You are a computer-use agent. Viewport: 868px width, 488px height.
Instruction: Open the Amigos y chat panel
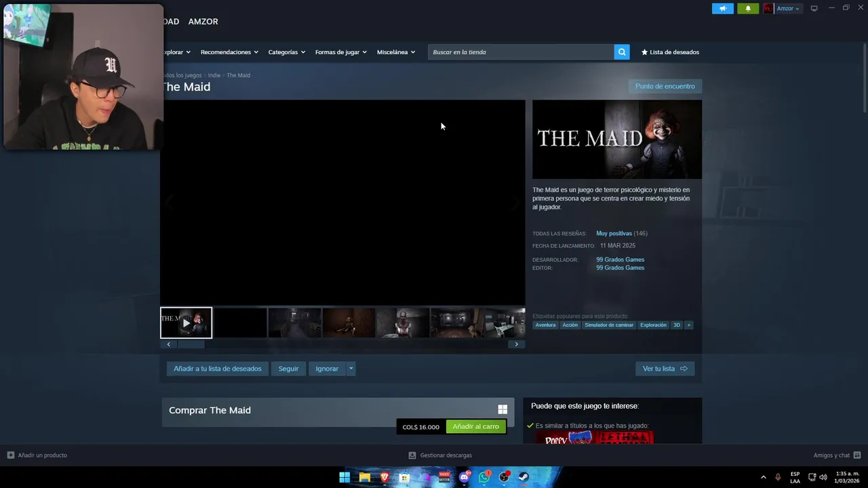click(x=837, y=455)
